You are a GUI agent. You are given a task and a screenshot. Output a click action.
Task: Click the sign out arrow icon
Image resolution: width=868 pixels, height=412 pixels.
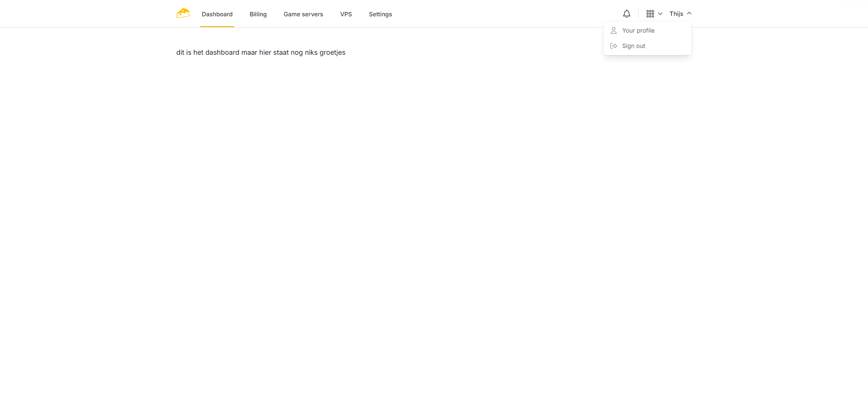(613, 46)
